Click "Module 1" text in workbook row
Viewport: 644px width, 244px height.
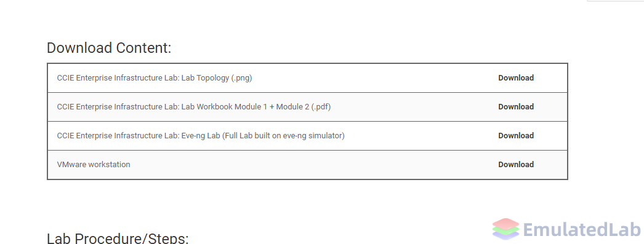251,106
